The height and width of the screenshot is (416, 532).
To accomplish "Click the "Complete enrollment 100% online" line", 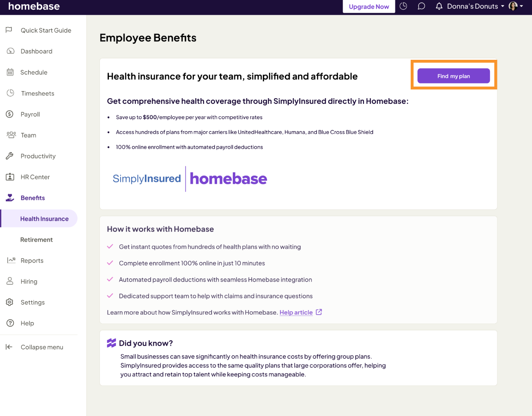I will pos(192,263).
